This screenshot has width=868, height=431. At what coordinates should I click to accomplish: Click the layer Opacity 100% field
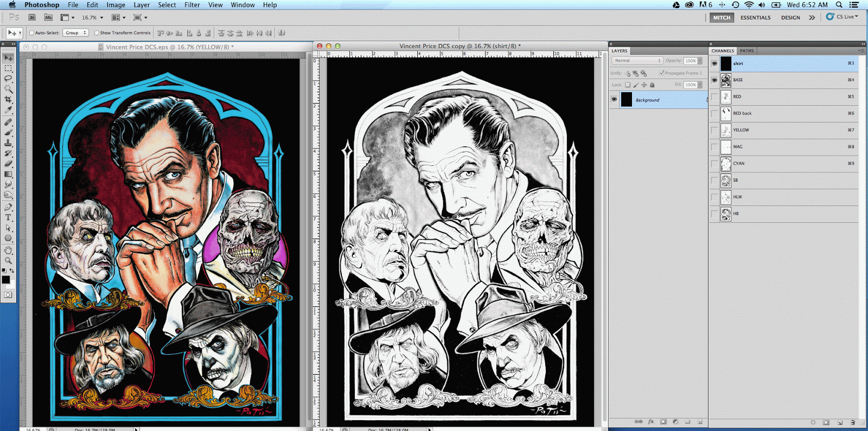click(x=690, y=61)
